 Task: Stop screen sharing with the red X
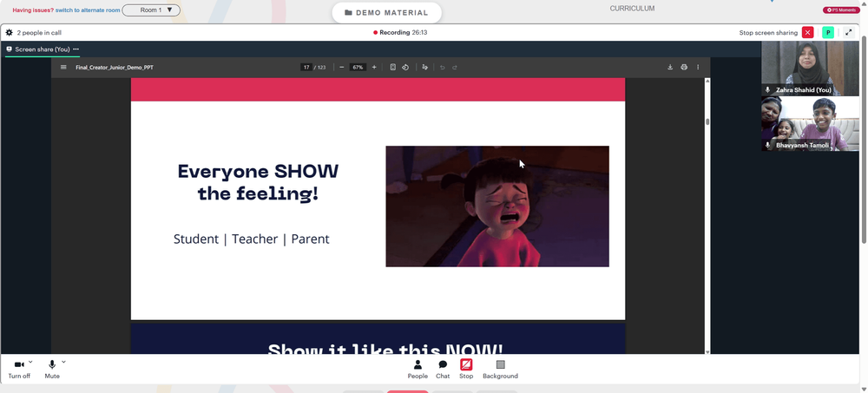[807, 33]
